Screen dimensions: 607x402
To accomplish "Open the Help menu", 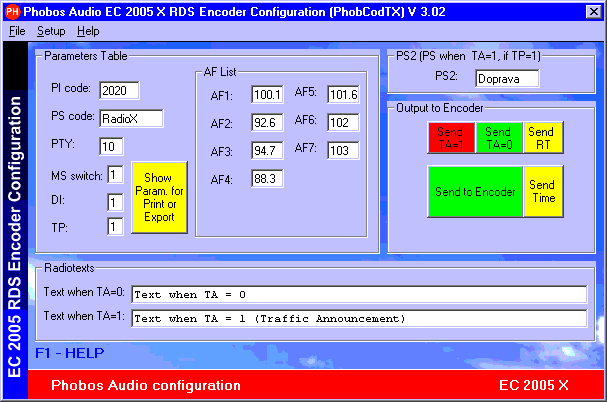I will pyautogui.click(x=88, y=31).
